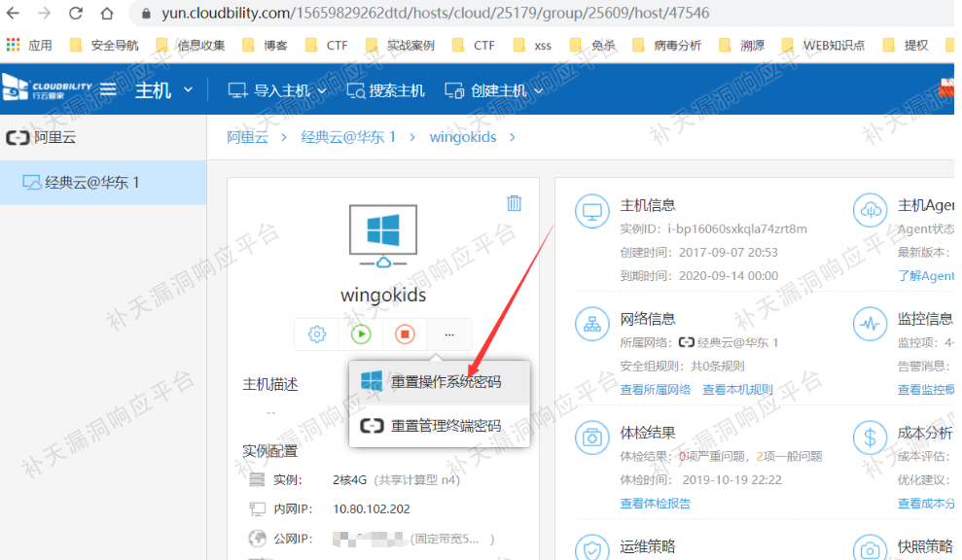Image resolution: width=962 pixels, height=560 pixels.
Task: Click the 搜索主机 toolbar item
Action: 385,90
